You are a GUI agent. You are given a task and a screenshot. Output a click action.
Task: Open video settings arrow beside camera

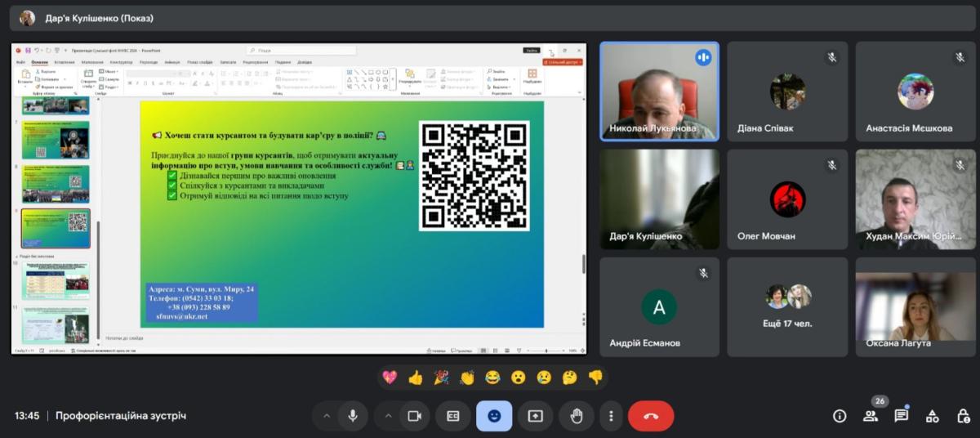click(388, 416)
